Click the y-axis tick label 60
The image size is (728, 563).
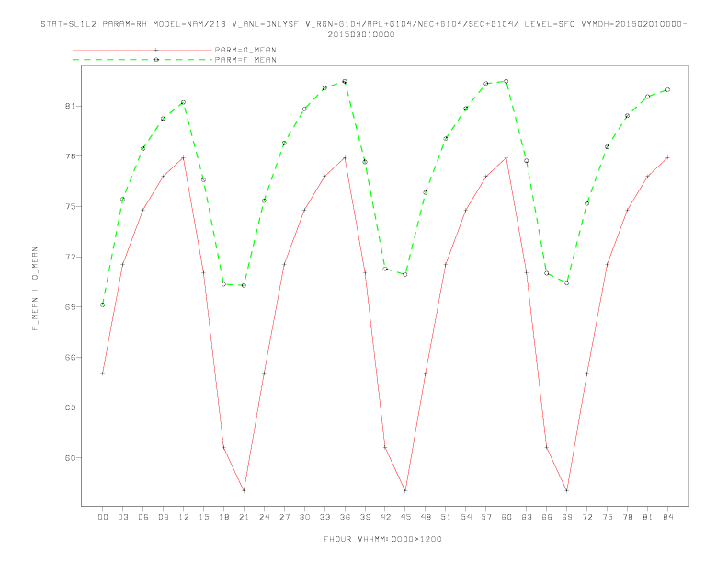(x=70, y=458)
